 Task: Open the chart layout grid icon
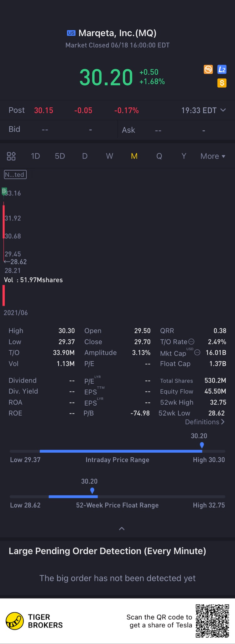click(11, 156)
